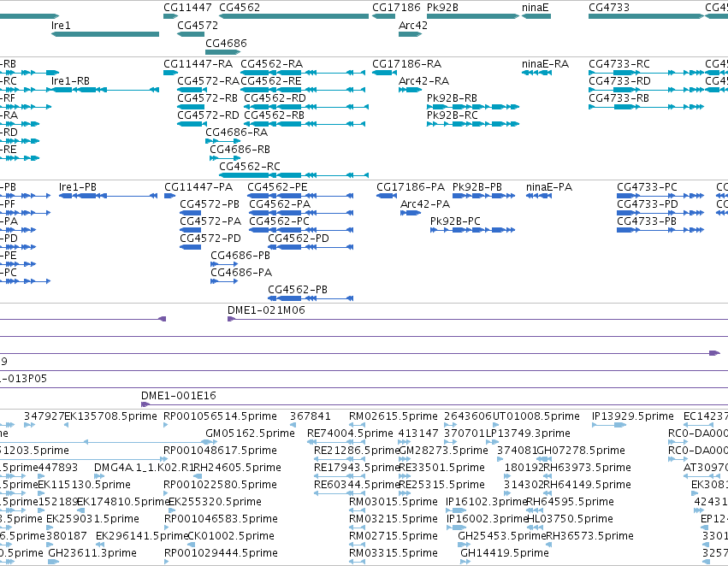Click the CG4686 gene label
The image size is (728, 566).
(x=226, y=43)
